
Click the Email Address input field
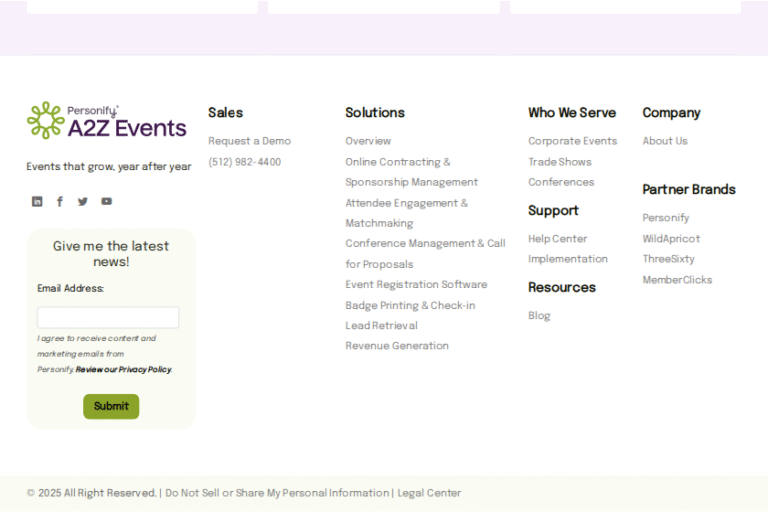tap(108, 318)
